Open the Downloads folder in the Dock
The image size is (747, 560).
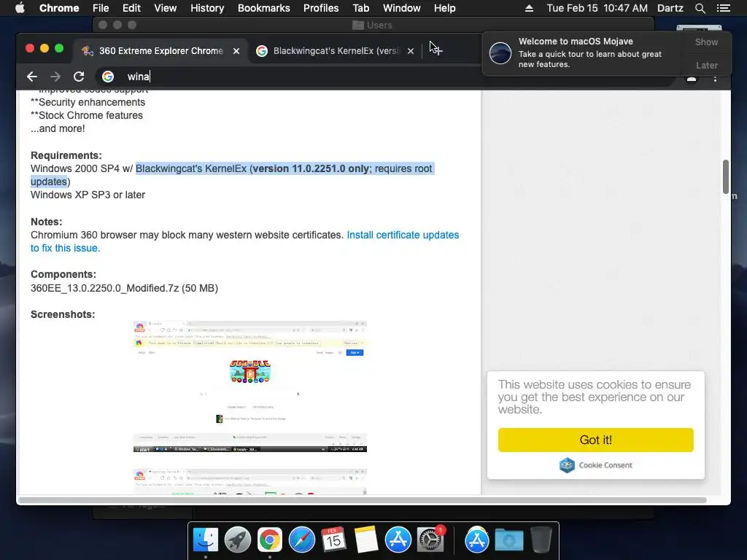click(508, 540)
